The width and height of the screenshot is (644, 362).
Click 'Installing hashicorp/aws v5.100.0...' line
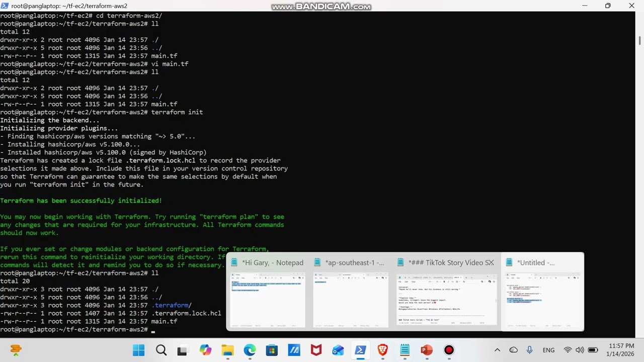pos(70,144)
